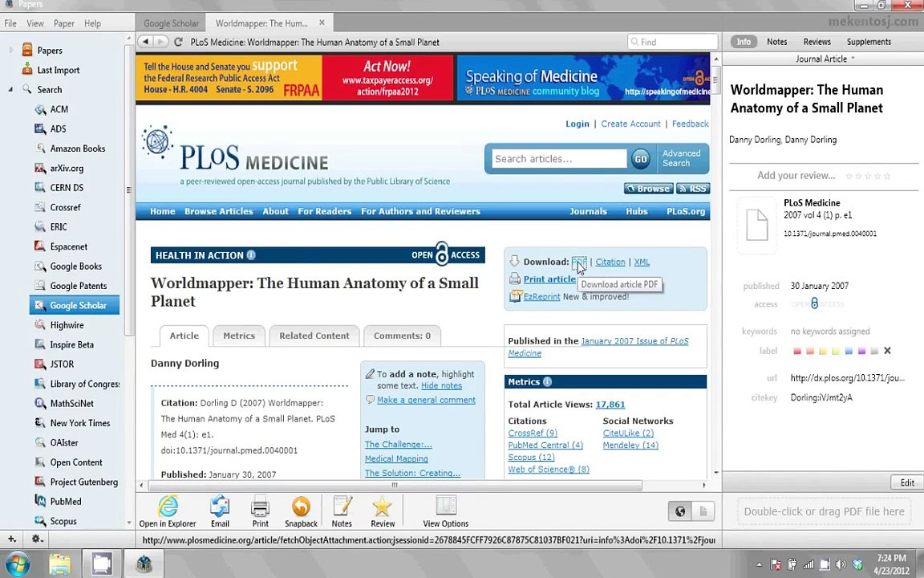
Task: Open the plus add menu dropdown
Action: point(12,539)
